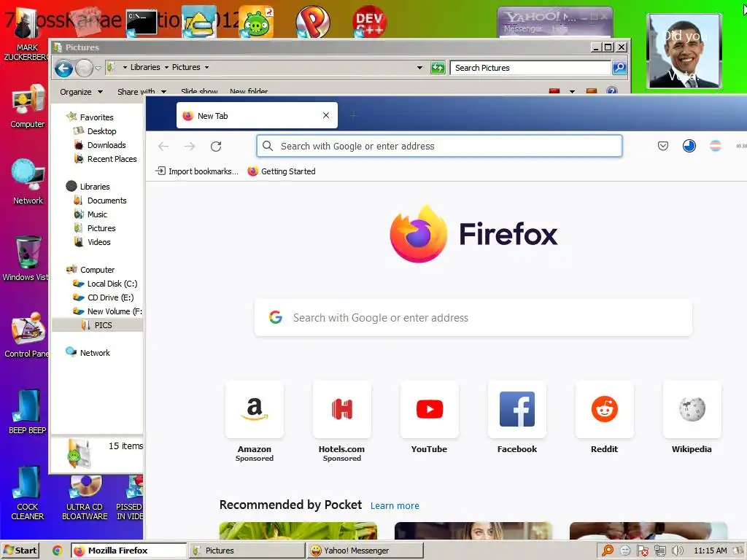The image size is (747, 560).
Task: Open the BEEP BEEP desktop icon
Action: (27, 412)
